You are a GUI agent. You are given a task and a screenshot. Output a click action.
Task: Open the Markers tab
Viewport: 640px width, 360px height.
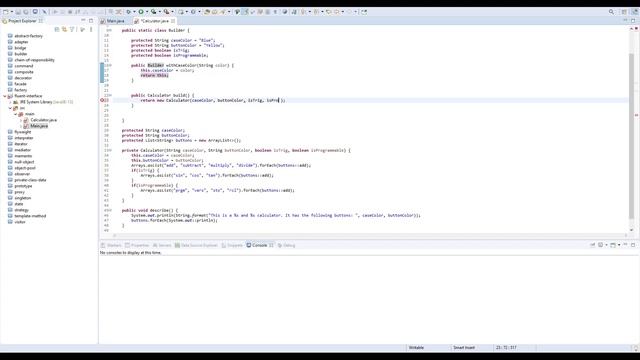[x=111, y=245]
